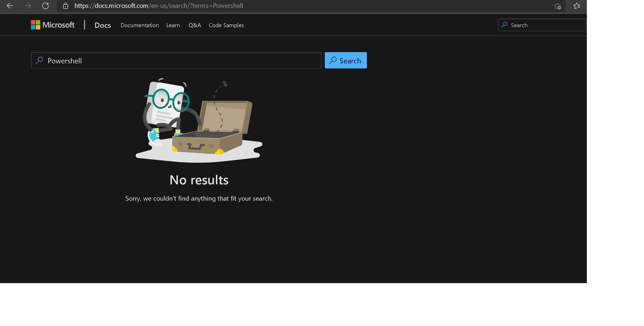Open the Learn section

173,25
